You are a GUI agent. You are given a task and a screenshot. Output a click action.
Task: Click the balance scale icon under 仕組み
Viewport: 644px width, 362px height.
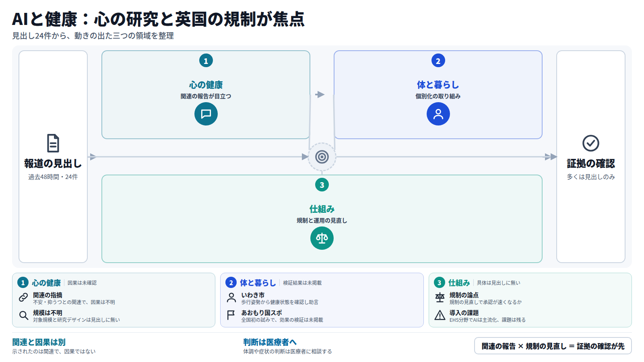[x=322, y=238]
